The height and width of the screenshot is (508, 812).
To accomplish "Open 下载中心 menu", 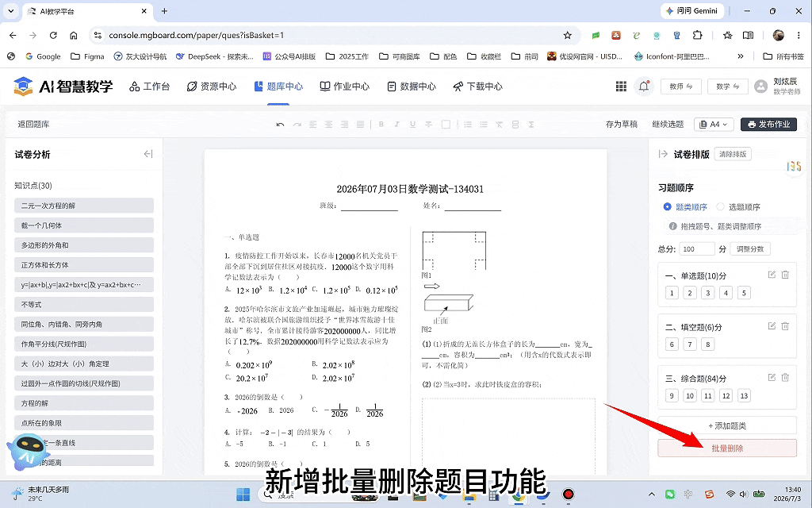I will coord(477,87).
